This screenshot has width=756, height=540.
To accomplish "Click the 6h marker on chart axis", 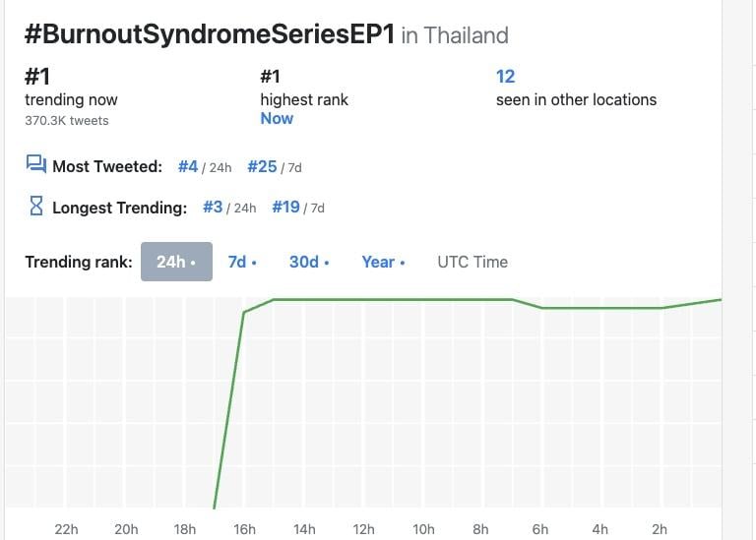I will click(540, 529).
